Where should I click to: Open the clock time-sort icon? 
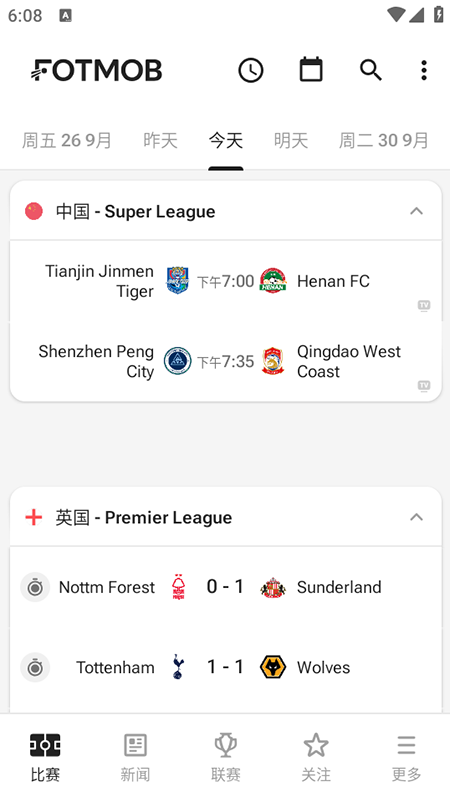[x=251, y=70]
